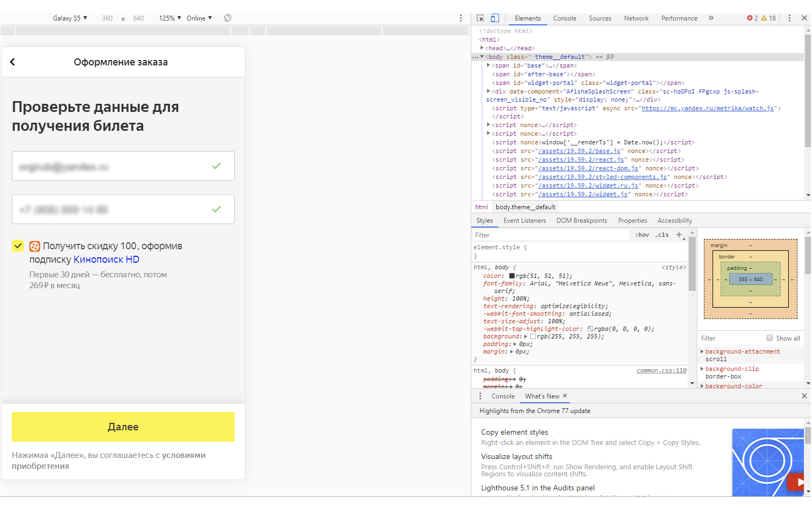Click the viewport width 360 field

coord(107,18)
